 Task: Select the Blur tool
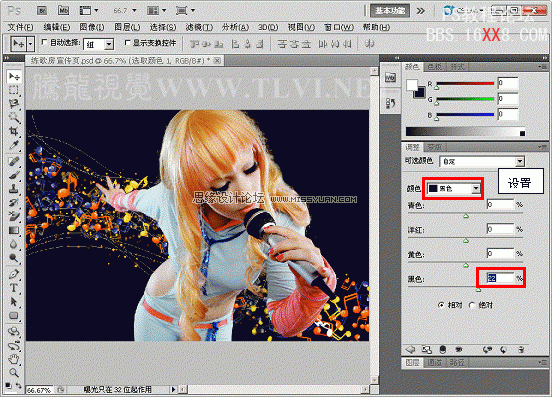(14, 244)
